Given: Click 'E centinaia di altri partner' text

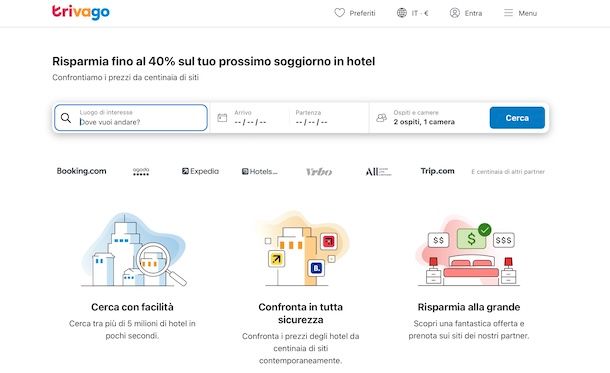Looking at the screenshot, I should pos(508,172).
